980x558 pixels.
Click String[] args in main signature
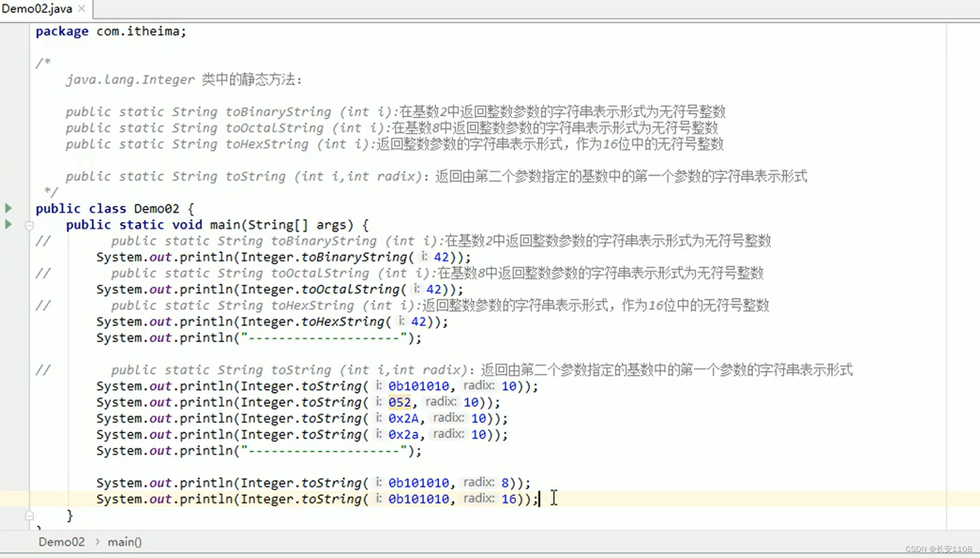point(297,225)
